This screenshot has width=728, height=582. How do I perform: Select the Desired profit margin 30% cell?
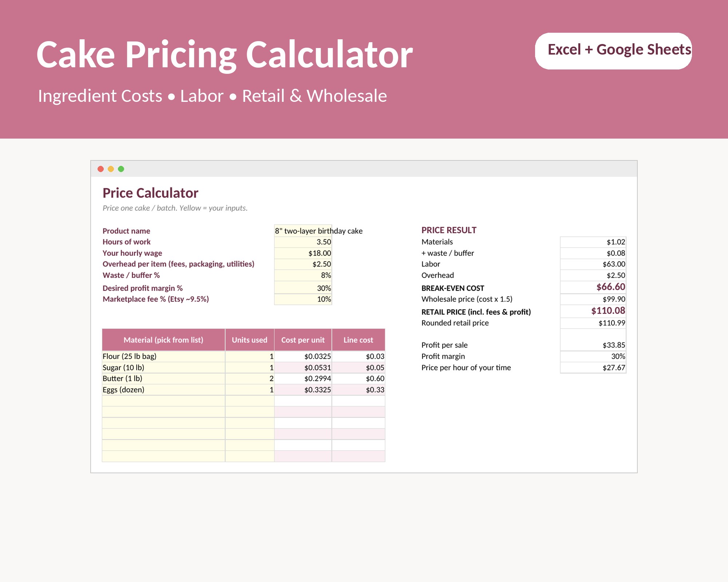tap(303, 288)
